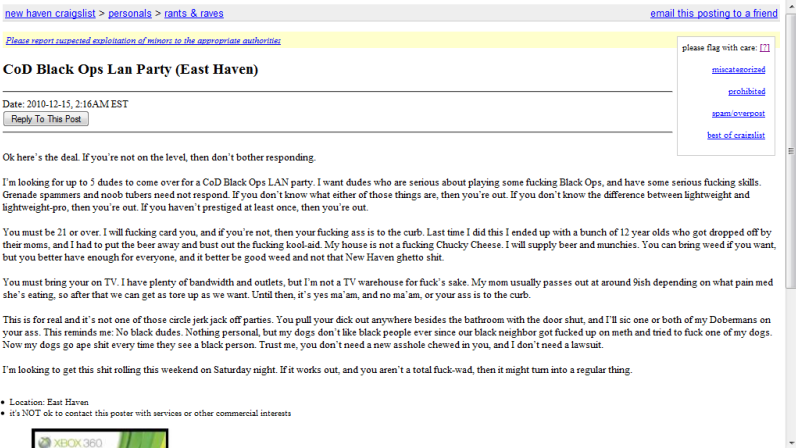The width and height of the screenshot is (796, 448).
Task: Click the Location: East Haven bullet
Action: [49, 402]
